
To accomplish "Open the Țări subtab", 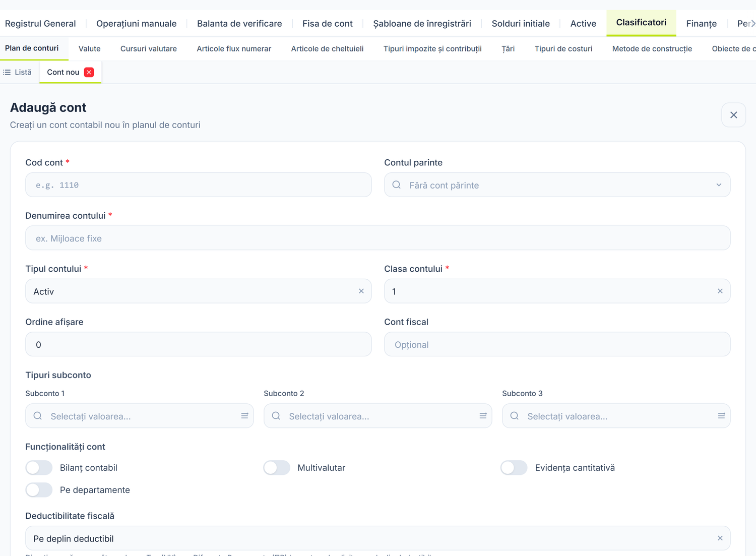I will coord(508,49).
